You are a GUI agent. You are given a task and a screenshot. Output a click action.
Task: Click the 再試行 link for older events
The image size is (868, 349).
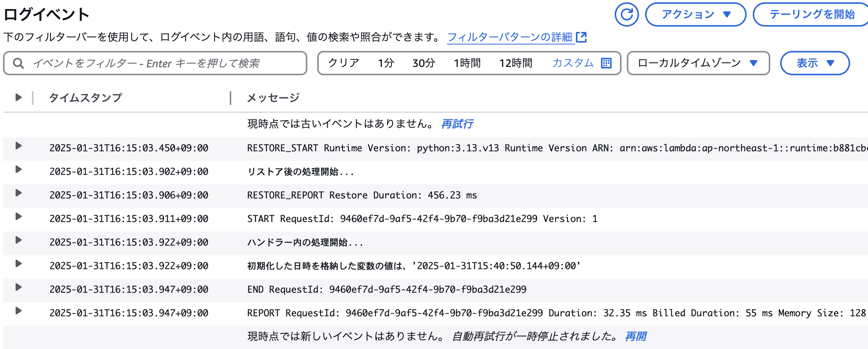pos(456,124)
